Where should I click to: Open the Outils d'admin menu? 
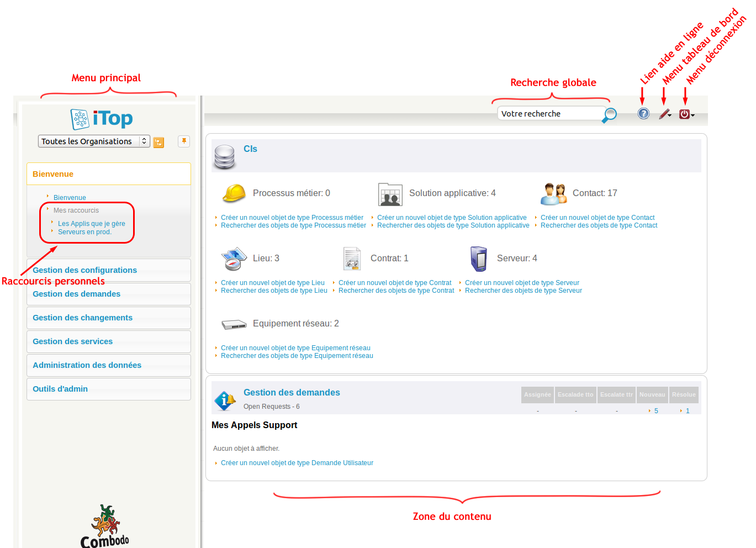(x=60, y=389)
